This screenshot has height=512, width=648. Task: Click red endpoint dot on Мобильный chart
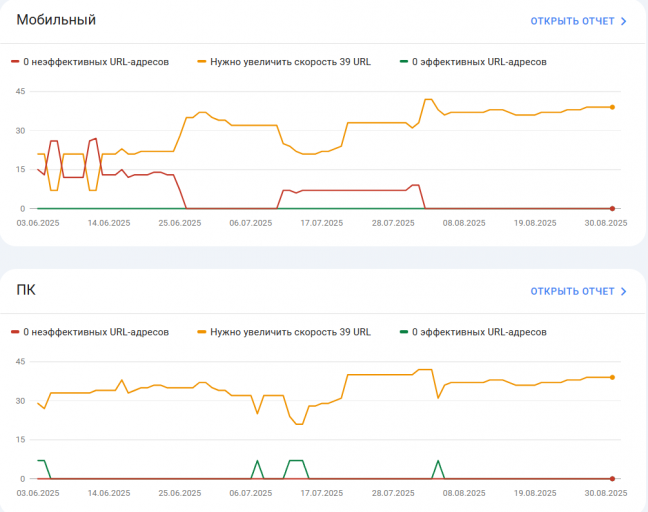point(612,209)
